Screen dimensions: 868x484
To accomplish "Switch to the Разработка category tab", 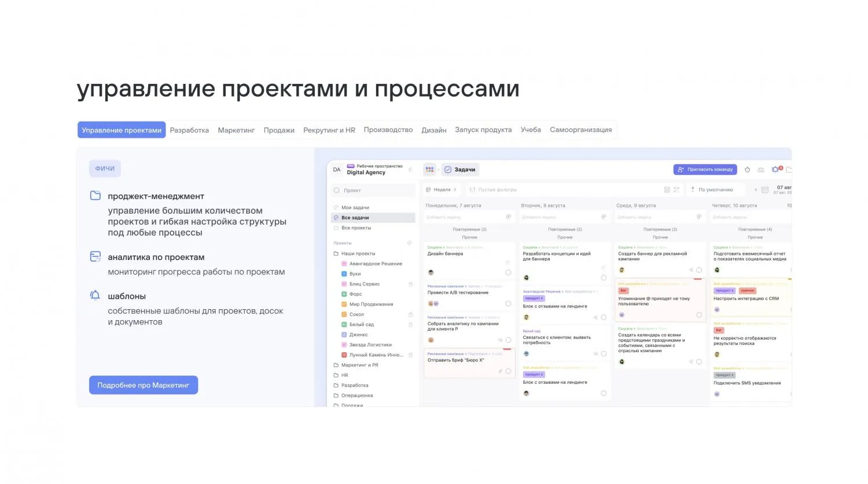I will click(x=189, y=130).
